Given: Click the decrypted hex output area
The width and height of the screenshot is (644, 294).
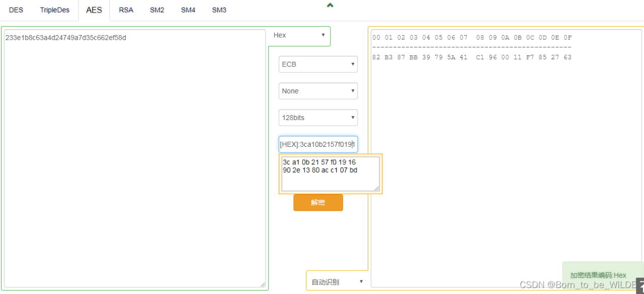Looking at the screenshot, I should [506, 158].
